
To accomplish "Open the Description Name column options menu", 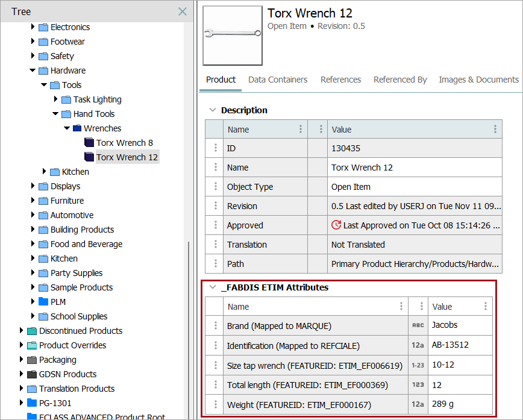I will [x=301, y=129].
